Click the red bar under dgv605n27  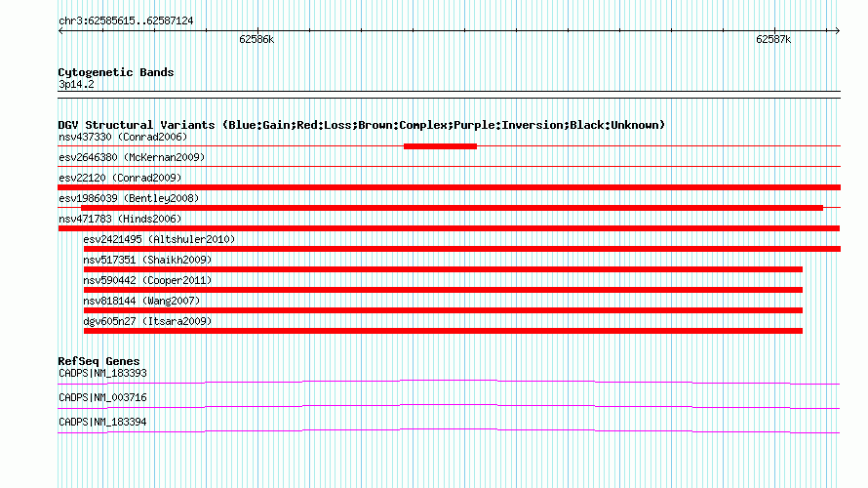(x=443, y=331)
